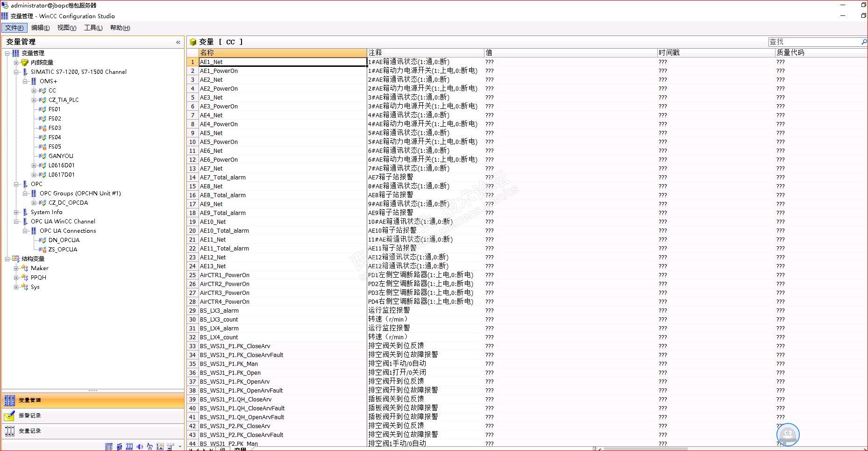
Task: Expand the L0617D01 connection node
Action: click(34, 175)
